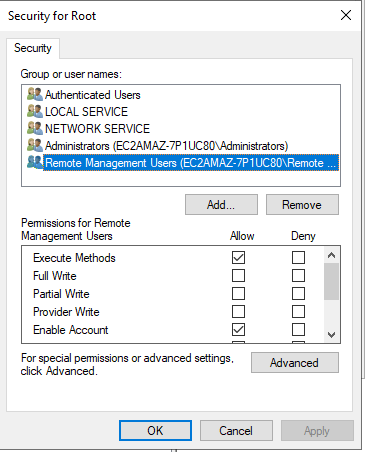Check Allow for Provider Write
The image size is (365, 452).
(238, 312)
